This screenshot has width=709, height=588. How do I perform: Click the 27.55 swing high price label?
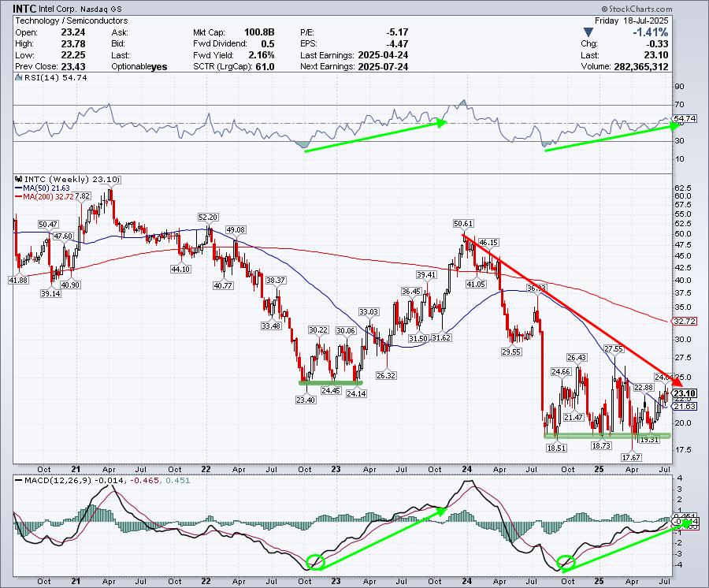(x=614, y=348)
